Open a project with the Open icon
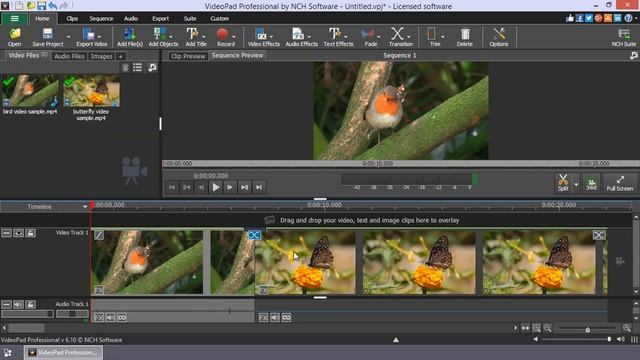 [15, 37]
